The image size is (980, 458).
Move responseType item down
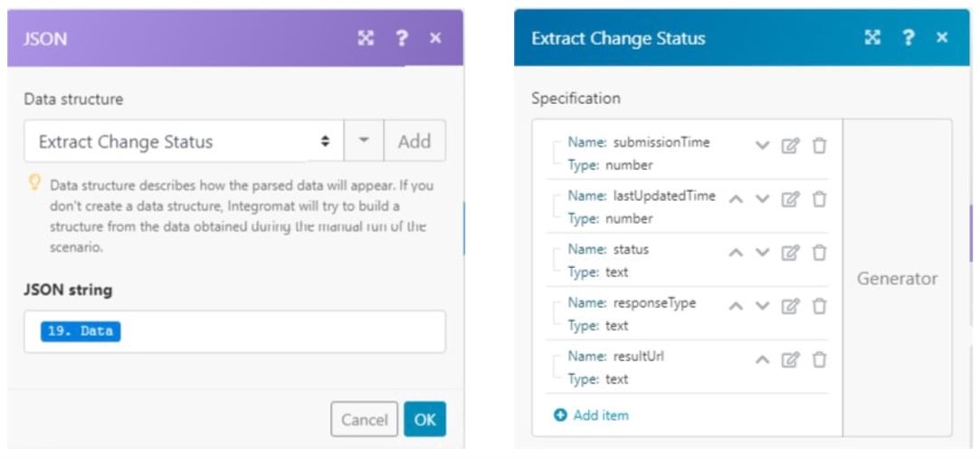(762, 307)
